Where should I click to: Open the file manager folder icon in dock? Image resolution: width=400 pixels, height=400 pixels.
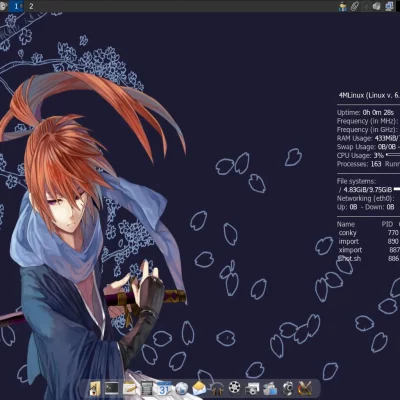coord(95,388)
